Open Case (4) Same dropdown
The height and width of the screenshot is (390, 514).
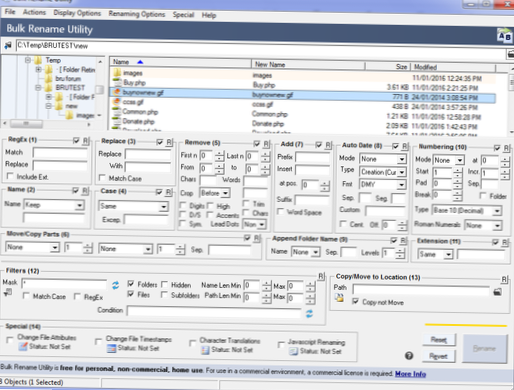coord(163,207)
